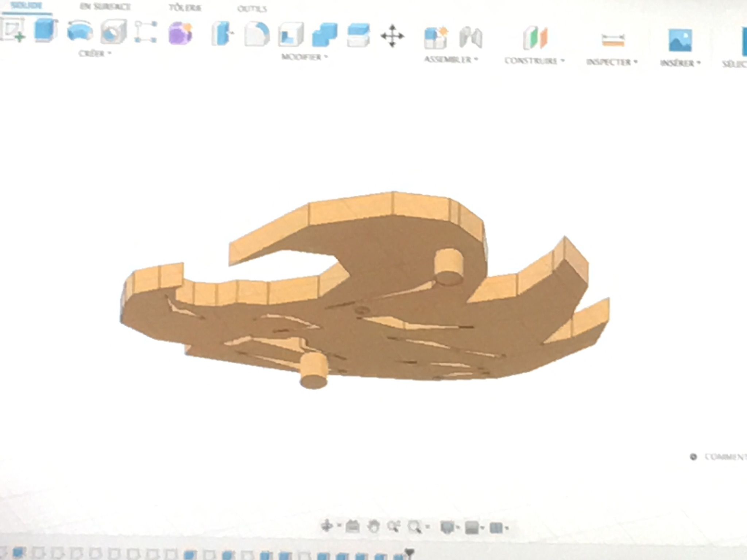Image resolution: width=747 pixels, height=560 pixels.
Task: Switch to the OUTILS tab
Action: click(252, 9)
